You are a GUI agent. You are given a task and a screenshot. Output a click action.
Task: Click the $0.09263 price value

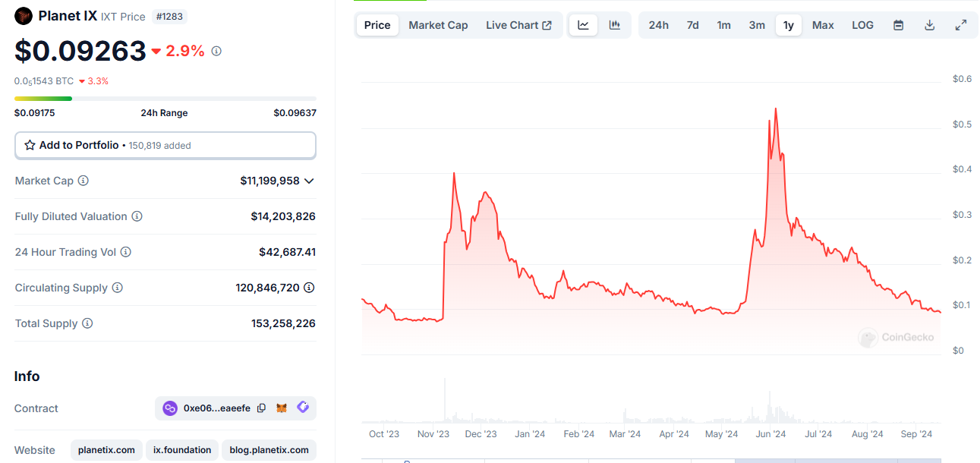click(80, 51)
